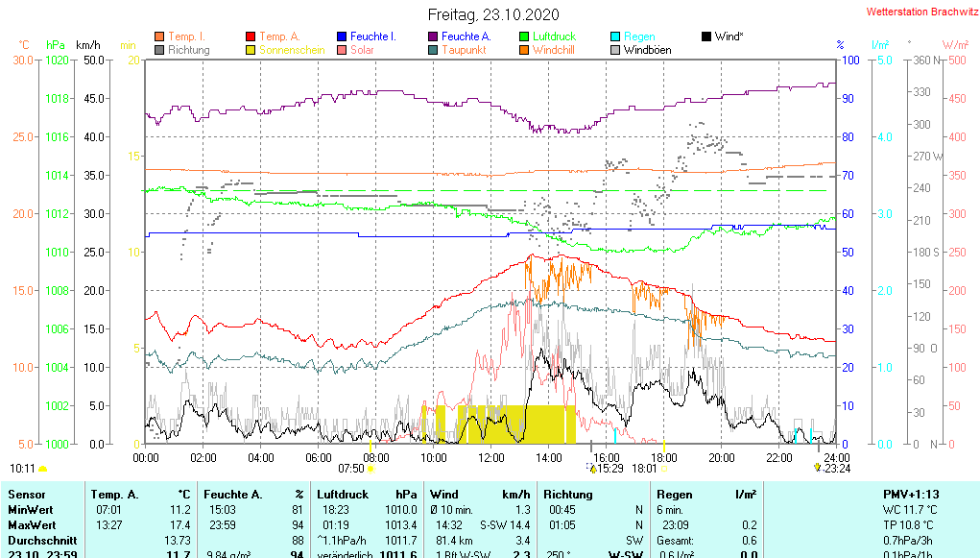The image size is (980, 558).
Task: Pick the blue Feuchte I. legend swatch
Action: coord(342,36)
